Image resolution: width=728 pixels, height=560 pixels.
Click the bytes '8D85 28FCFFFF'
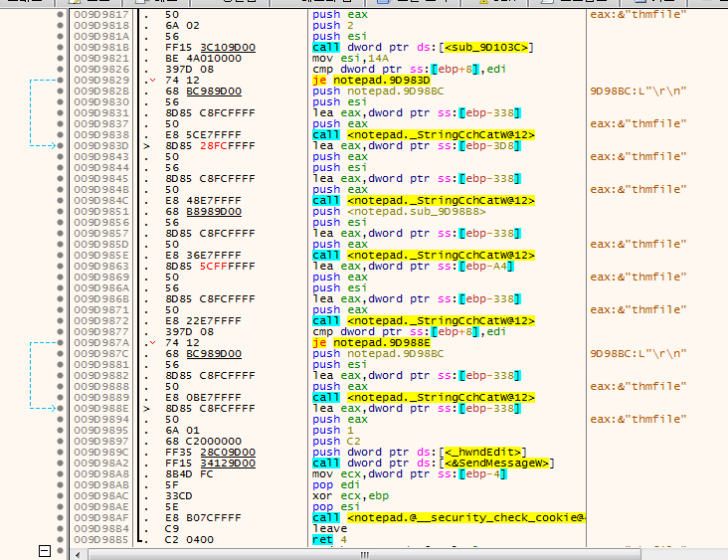pos(210,146)
